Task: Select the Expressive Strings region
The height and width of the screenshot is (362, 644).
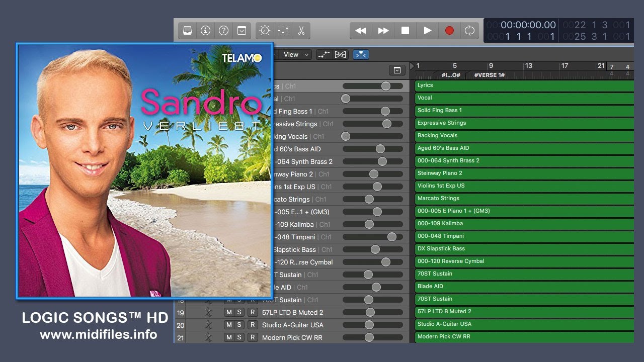Action: 524,124
